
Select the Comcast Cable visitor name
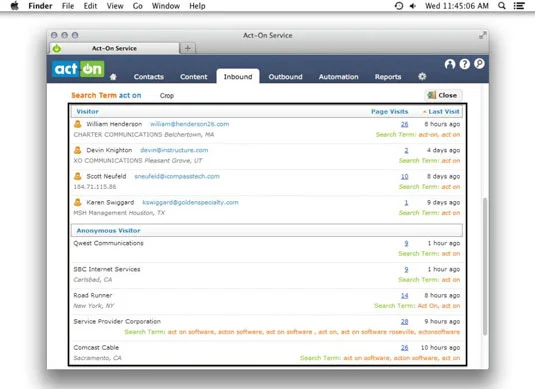coord(96,348)
